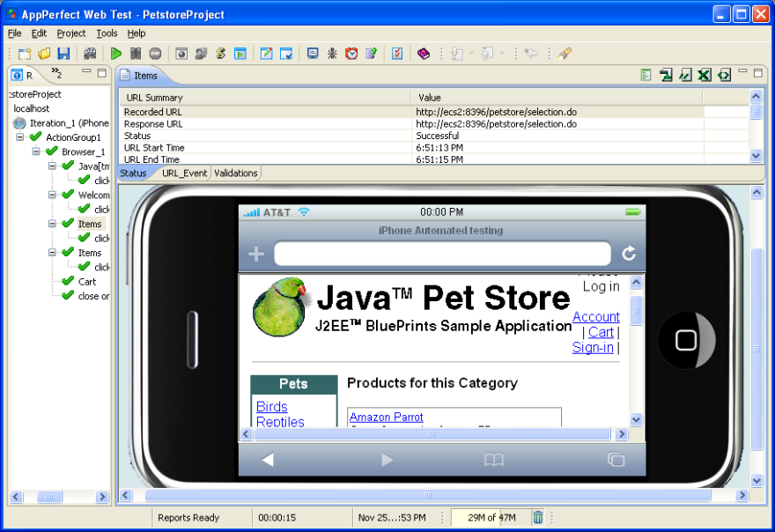Click the iPhone refresh arrow icon

[x=629, y=254]
